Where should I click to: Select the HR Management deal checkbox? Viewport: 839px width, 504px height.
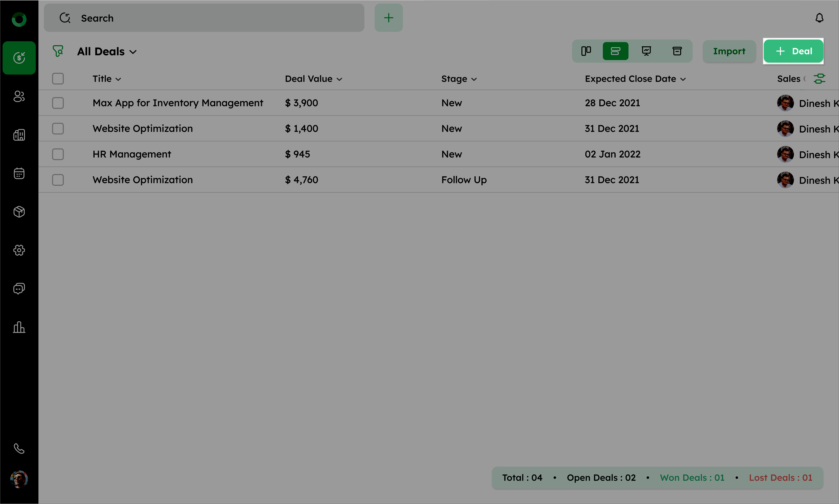tap(58, 154)
